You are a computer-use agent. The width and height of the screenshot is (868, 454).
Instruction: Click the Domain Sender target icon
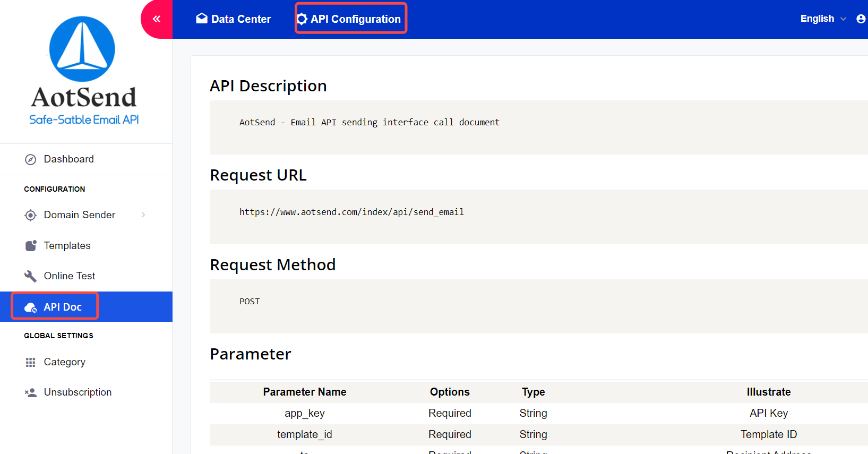pos(31,215)
